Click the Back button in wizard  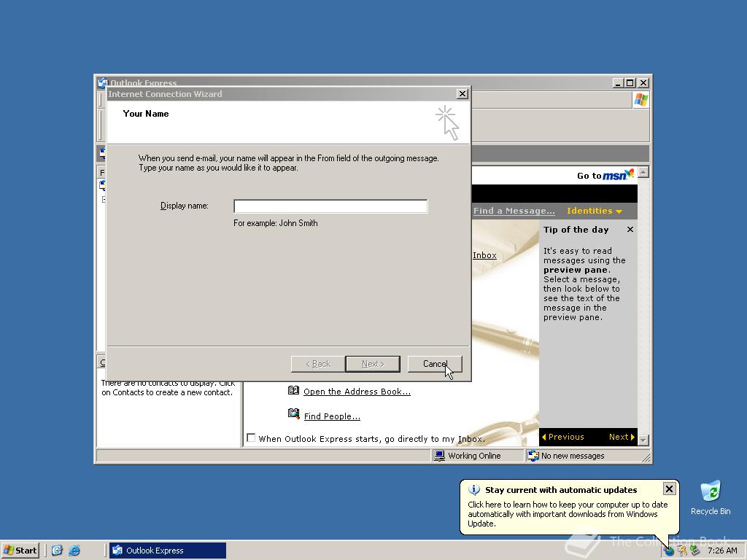[x=318, y=364]
